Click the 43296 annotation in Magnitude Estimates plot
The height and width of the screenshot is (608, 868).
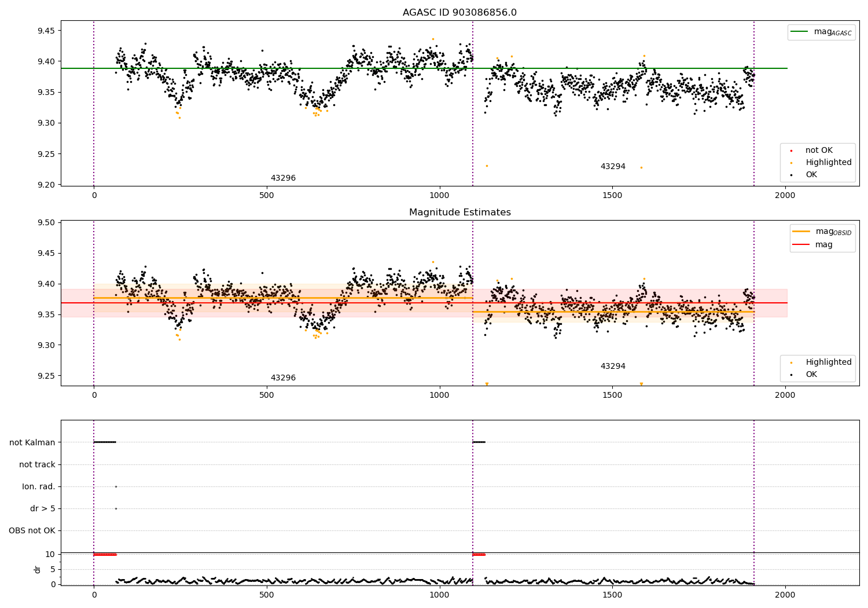(x=283, y=378)
